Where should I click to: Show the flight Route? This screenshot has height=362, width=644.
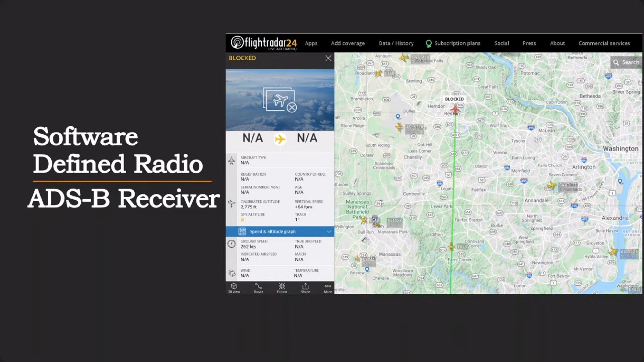click(x=258, y=288)
